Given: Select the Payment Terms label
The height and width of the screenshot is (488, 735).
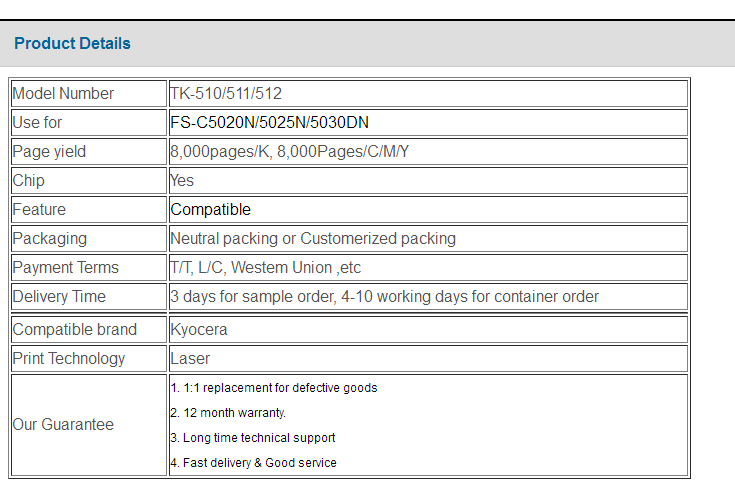Looking at the screenshot, I should point(66,268).
